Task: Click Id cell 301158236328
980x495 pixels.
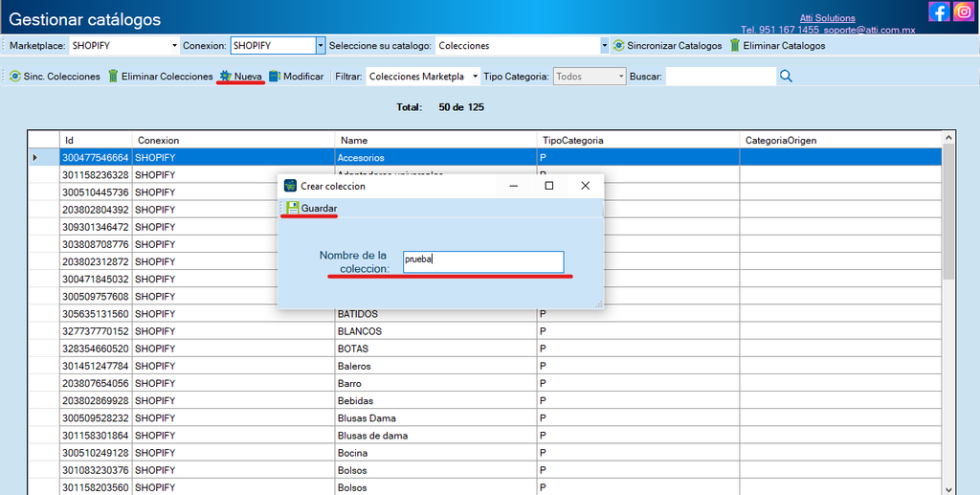Action: (96, 175)
